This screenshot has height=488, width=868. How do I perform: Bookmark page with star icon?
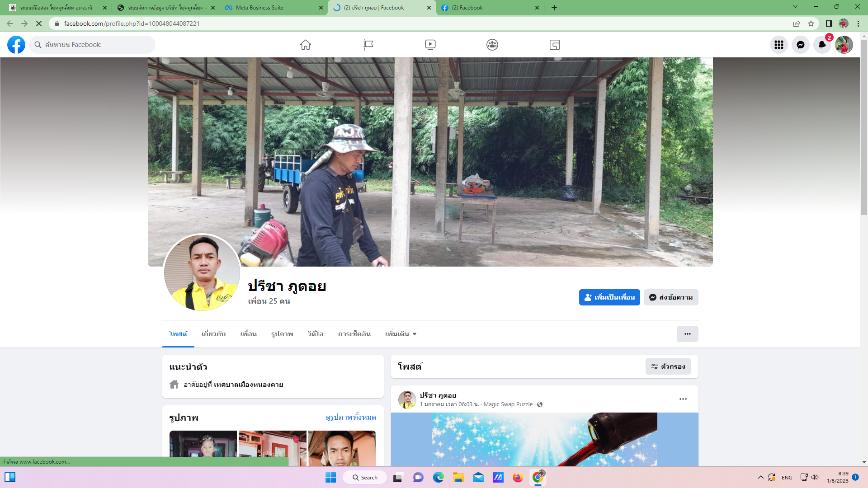click(x=811, y=23)
